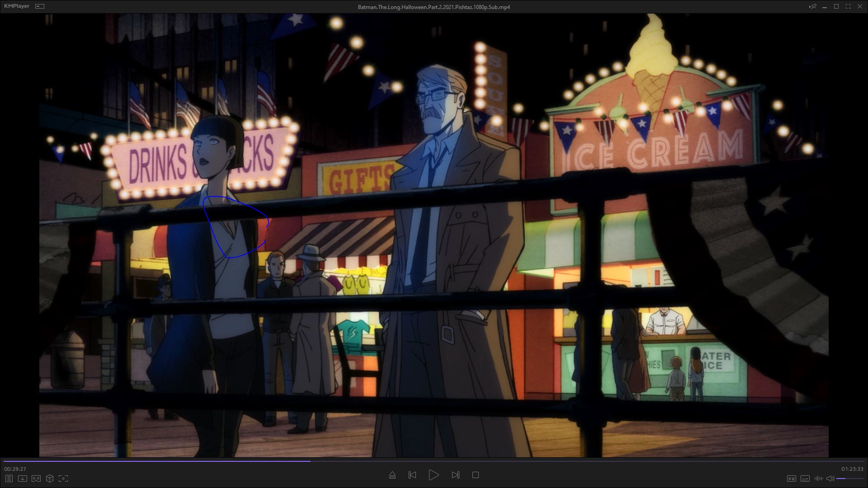
Task: Stop playback with the square button
Action: click(475, 475)
